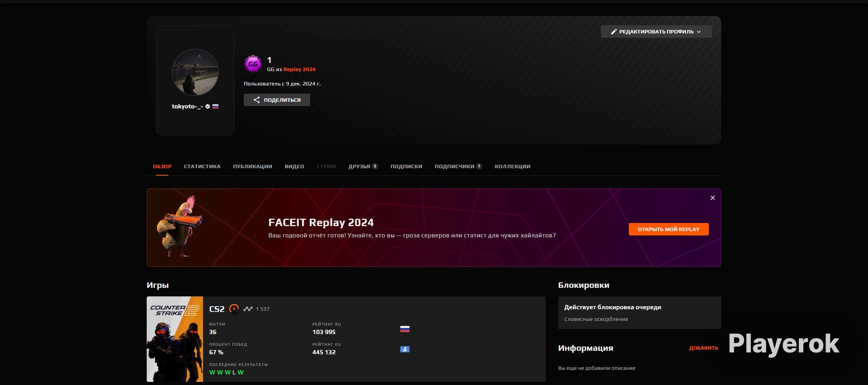This screenshot has height=385, width=868.
Task: Click the Russian flag beside the username
Action: (216, 106)
